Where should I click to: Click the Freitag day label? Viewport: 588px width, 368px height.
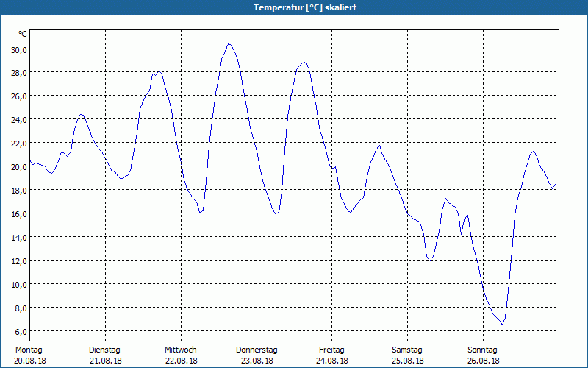pos(331,350)
